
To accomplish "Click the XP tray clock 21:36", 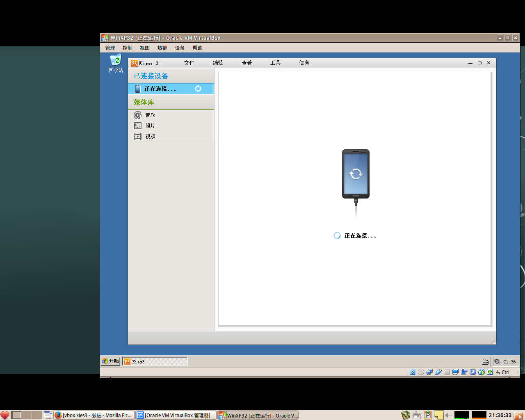I will (509, 362).
